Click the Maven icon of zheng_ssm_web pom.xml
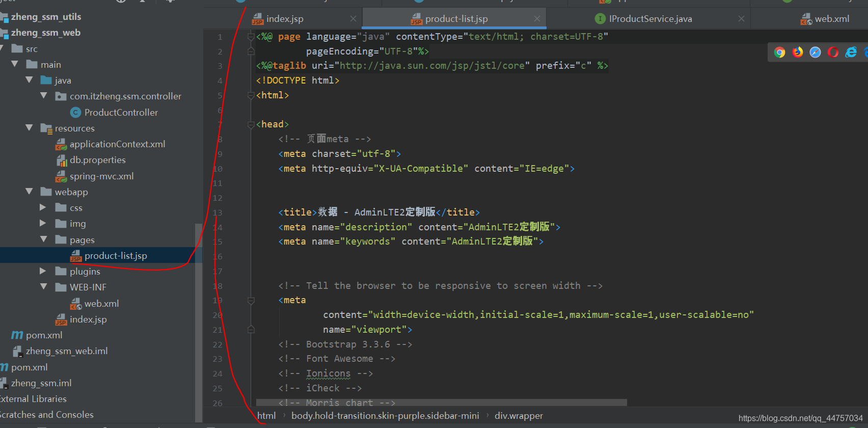The width and height of the screenshot is (868, 428). (x=17, y=335)
